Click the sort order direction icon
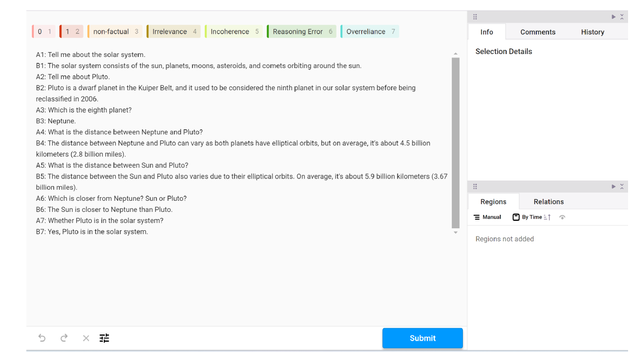Viewport: 644px width, 362px height. [547, 217]
